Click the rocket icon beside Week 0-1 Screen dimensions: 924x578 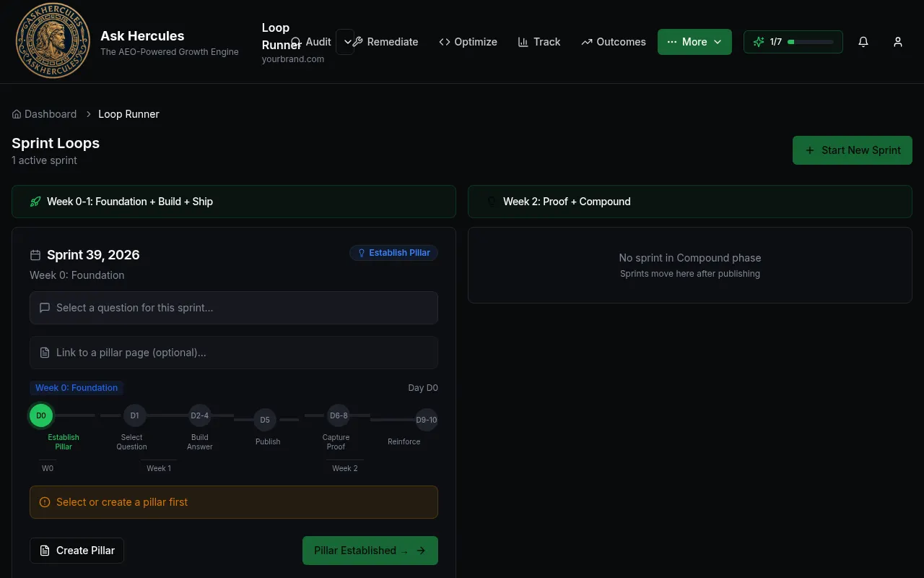(35, 202)
